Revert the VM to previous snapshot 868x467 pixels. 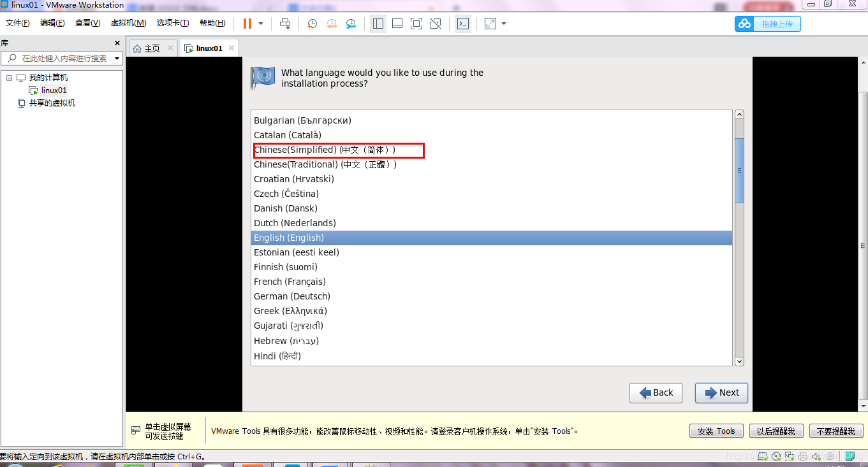332,24
